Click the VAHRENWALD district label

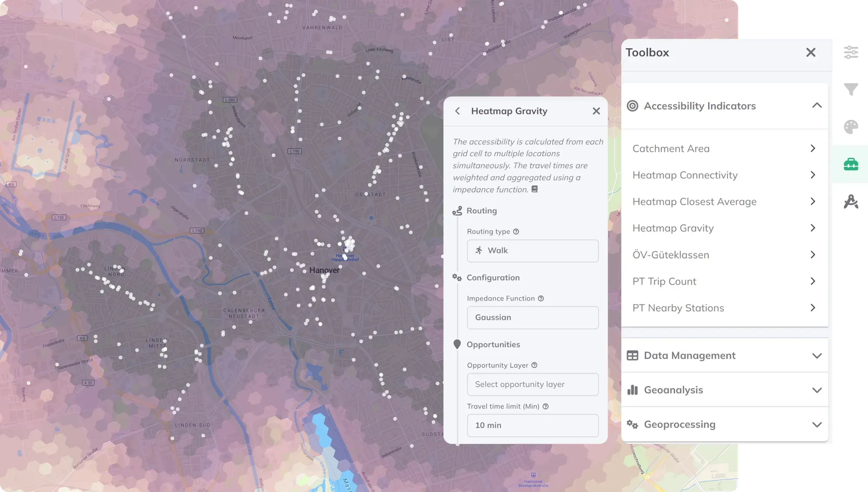(322, 28)
